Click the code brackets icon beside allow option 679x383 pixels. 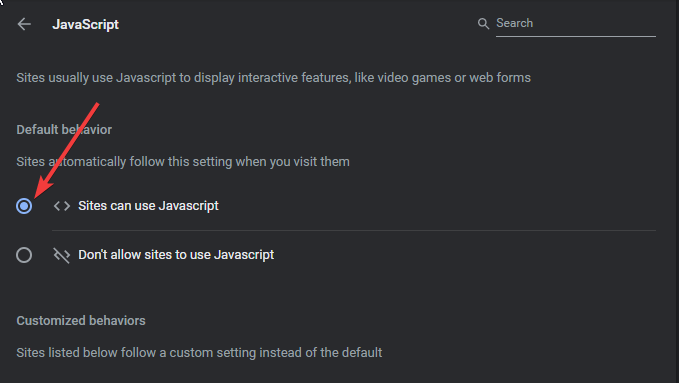coord(61,206)
